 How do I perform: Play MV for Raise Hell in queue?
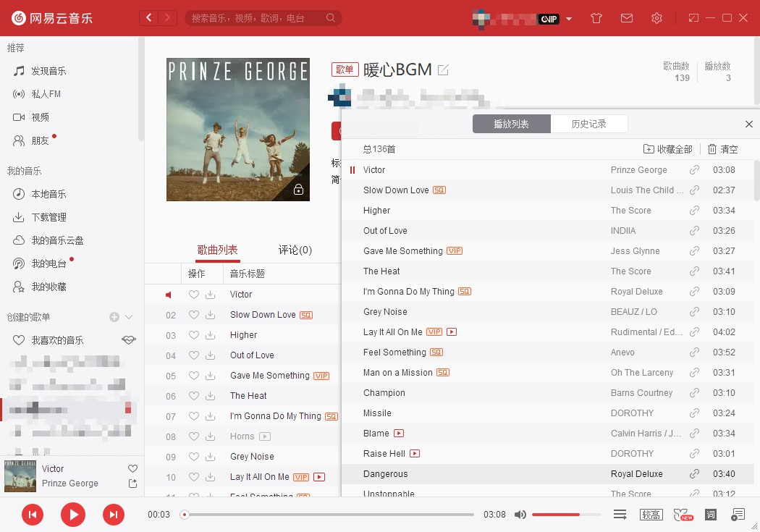click(415, 454)
